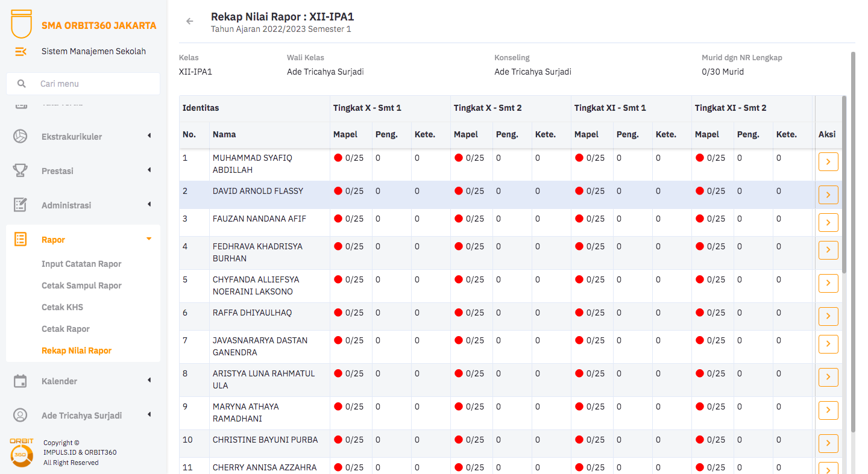Open detail arrow for Muhammad Syafiq Abdillah
Screen dimensions: 868x474
[828, 162]
